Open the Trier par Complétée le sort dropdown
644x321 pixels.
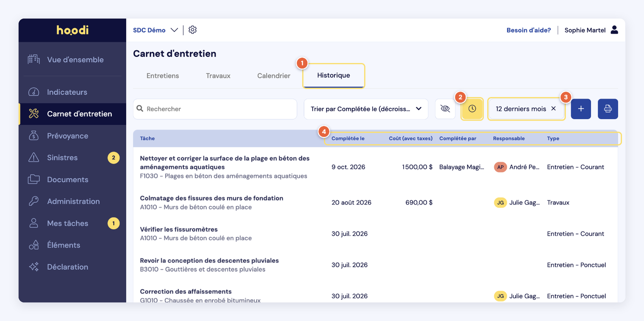[366, 109]
